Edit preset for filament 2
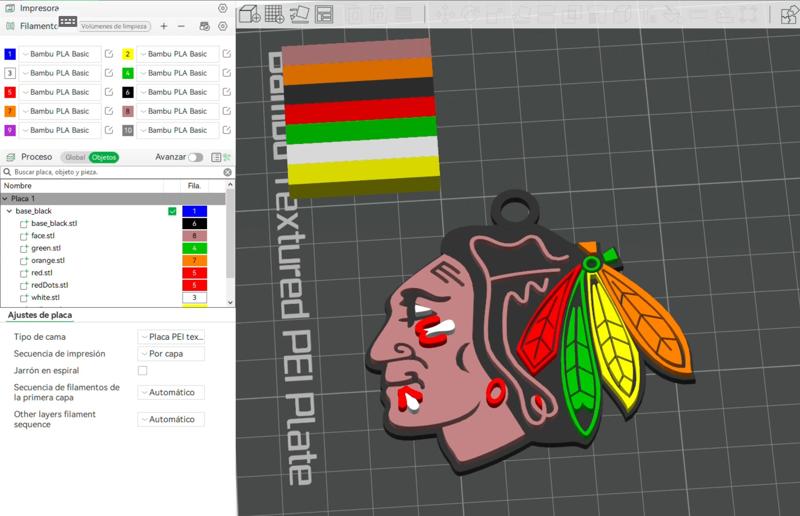800x516 pixels. click(x=227, y=54)
